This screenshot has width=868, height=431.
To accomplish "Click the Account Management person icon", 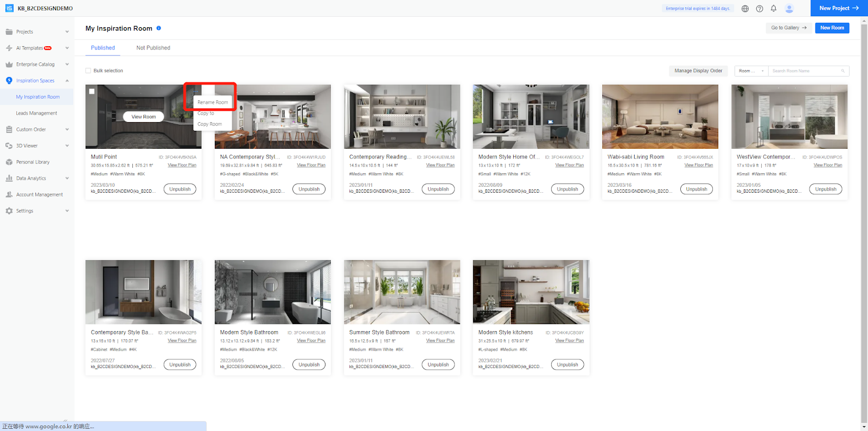I will coord(9,195).
